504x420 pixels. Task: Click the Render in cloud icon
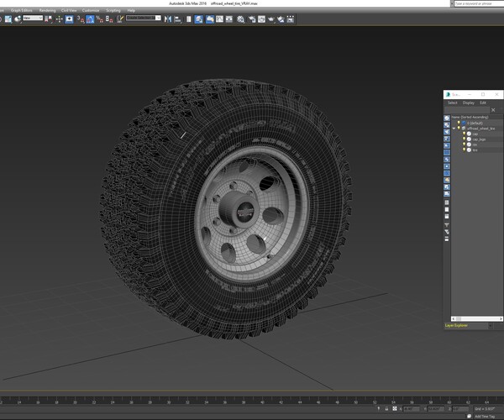click(281, 19)
